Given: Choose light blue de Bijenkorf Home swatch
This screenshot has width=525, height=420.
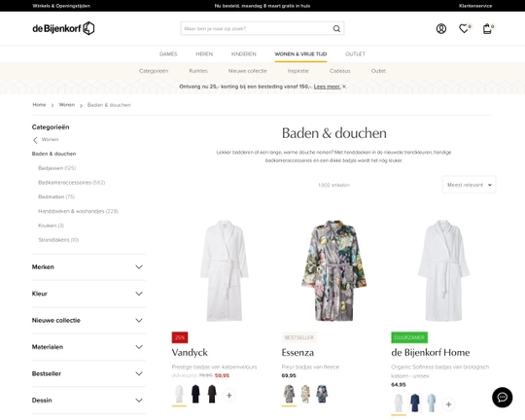Looking at the screenshot, I should 432,403.
